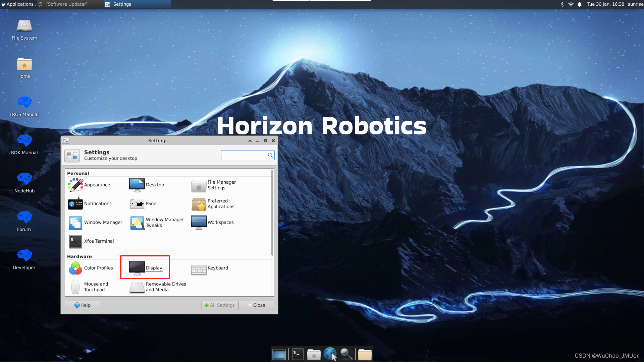Open Color Profiles settings
Image resolution: width=644 pixels, height=362 pixels.
point(91,268)
